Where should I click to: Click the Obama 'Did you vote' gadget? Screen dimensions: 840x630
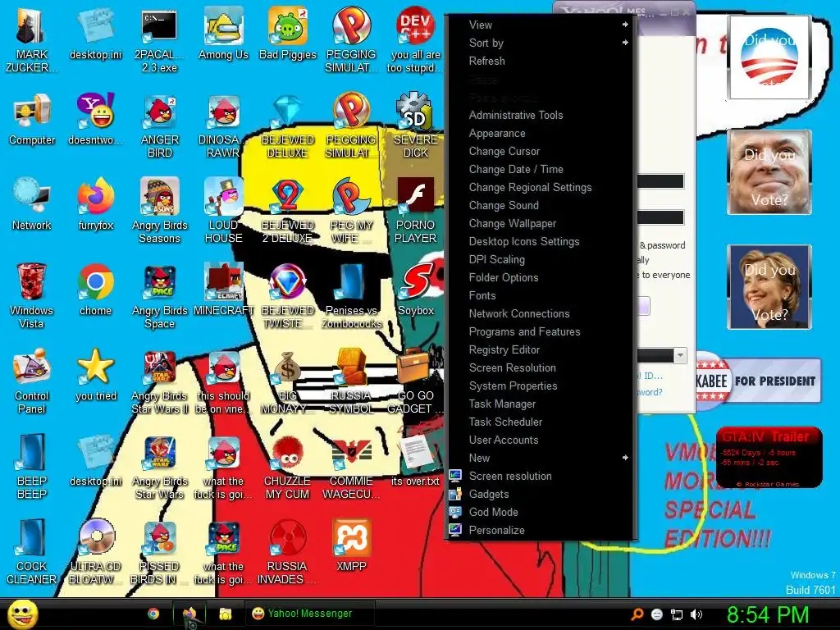[769, 57]
